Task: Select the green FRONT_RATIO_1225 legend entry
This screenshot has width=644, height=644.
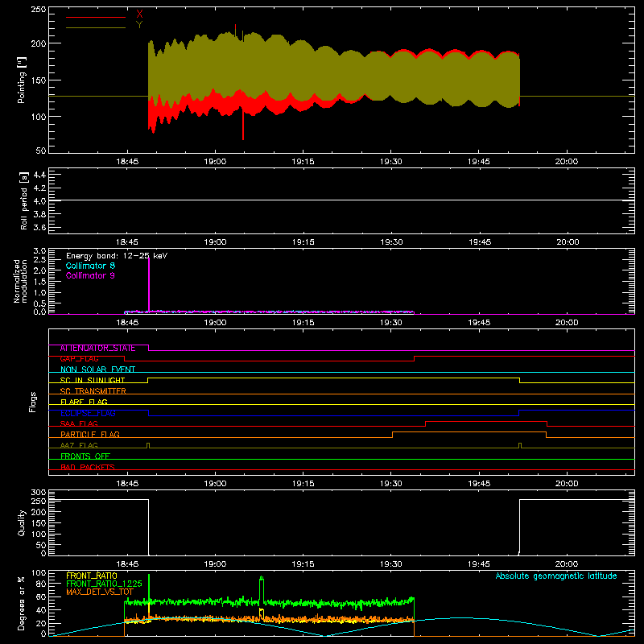Action: pyautogui.click(x=104, y=584)
